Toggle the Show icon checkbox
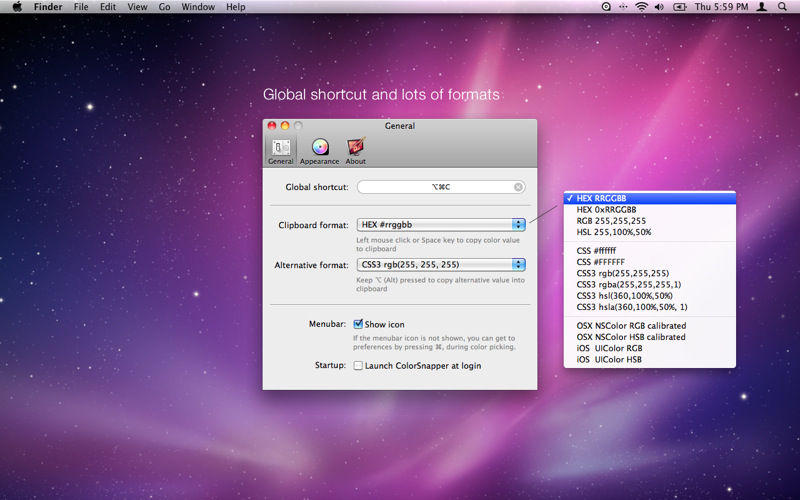This screenshot has width=800, height=500. 358,324
